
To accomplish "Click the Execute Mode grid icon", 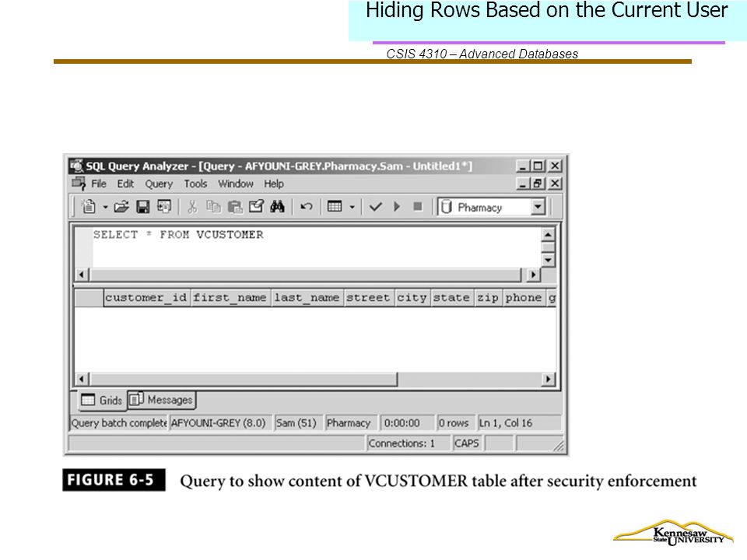I will (x=335, y=207).
